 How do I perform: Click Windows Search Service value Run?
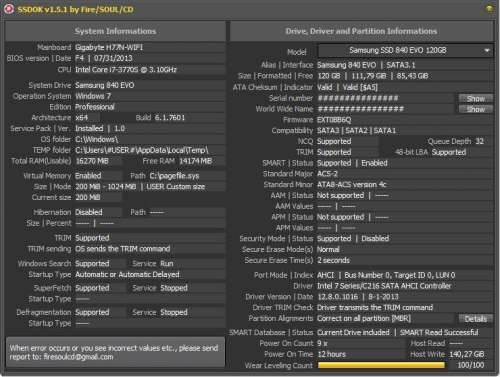(x=167, y=264)
